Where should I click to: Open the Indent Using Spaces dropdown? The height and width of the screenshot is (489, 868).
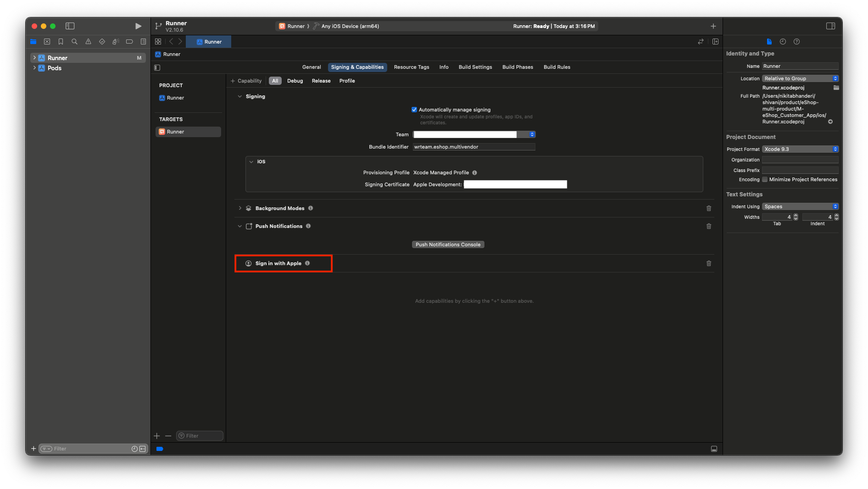(x=800, y=206)
